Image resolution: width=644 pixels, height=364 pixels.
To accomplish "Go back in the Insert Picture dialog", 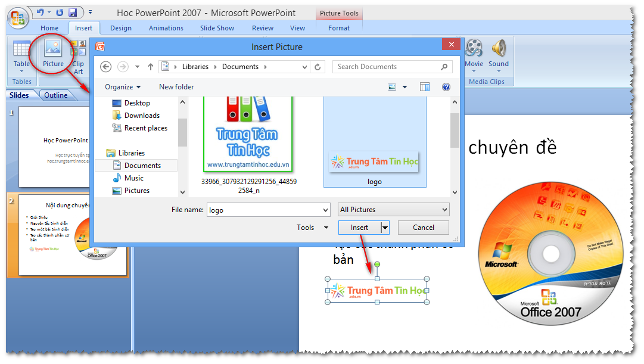I will [106, 67].
